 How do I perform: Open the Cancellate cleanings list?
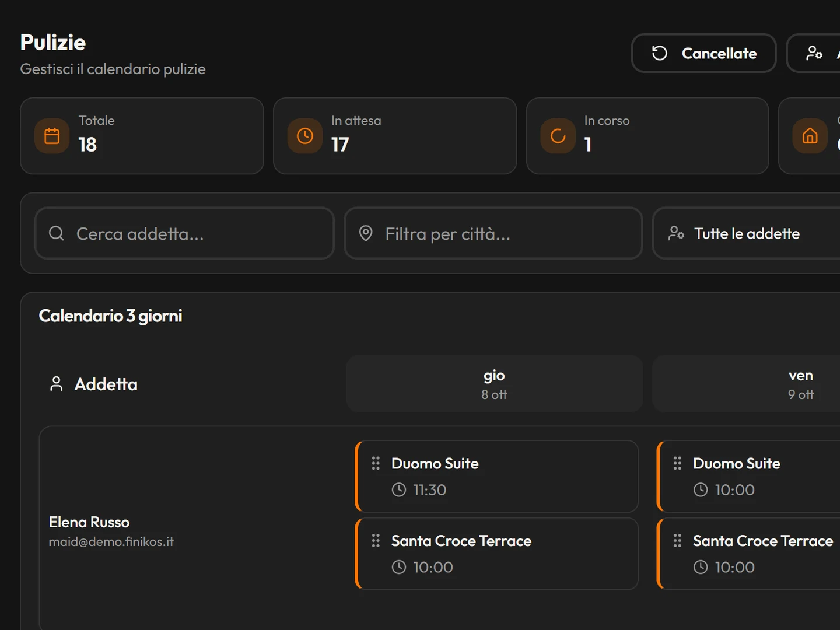[703, 53]
